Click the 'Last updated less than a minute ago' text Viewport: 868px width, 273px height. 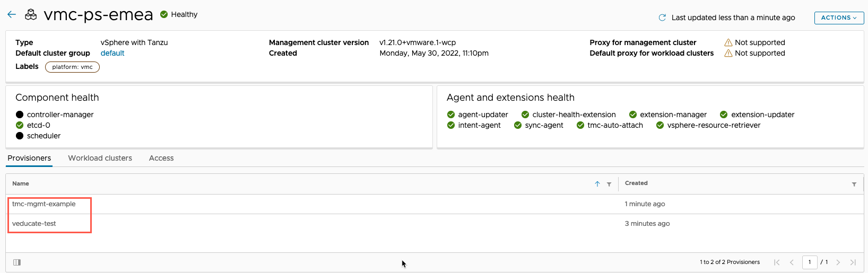point(733,17)
